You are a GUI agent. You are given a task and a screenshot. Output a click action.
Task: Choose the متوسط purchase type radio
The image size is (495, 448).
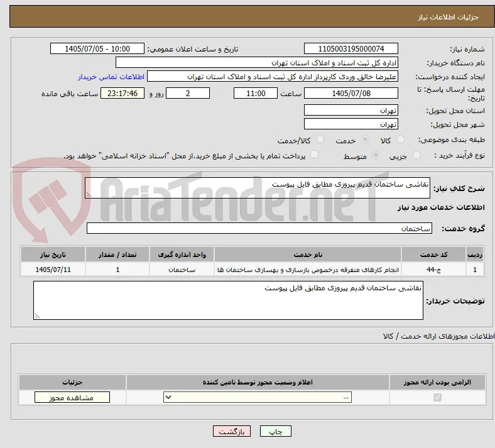[x=376, y=155]
